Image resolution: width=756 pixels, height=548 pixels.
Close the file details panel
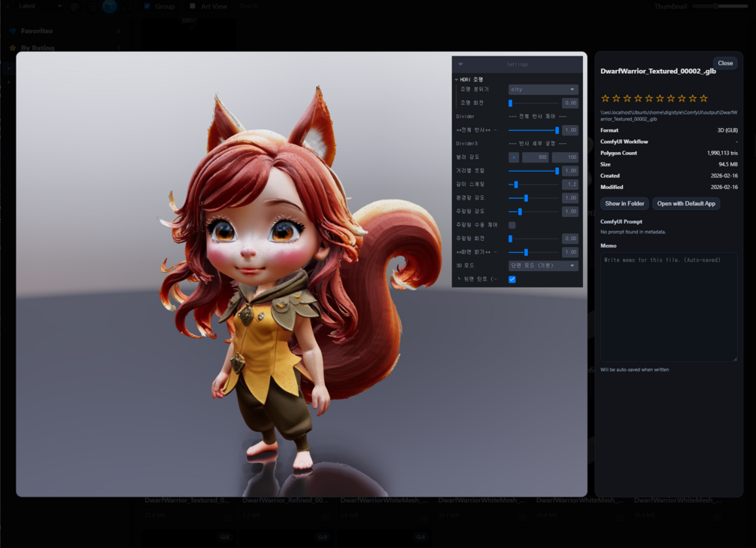(725, 63)
